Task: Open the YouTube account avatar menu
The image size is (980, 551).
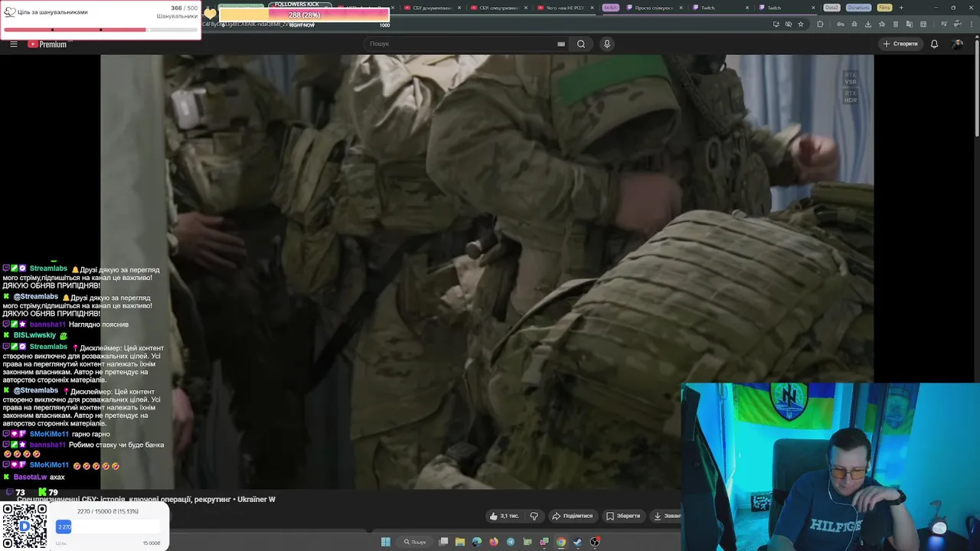Action: (x=957, y=44)
